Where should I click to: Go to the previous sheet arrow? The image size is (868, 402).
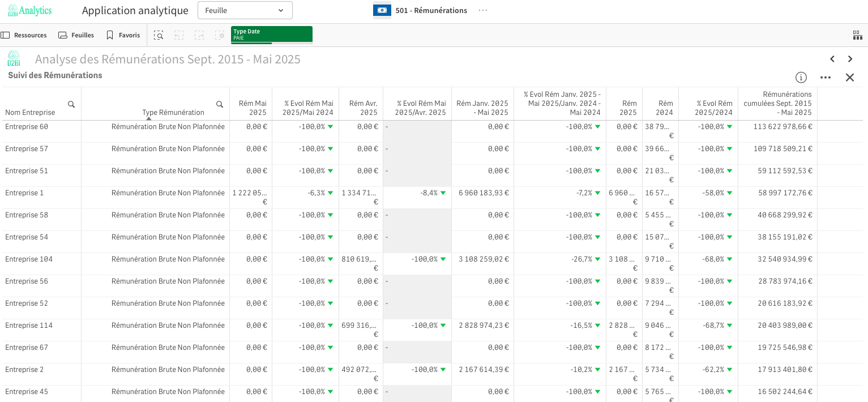point(832,59)
